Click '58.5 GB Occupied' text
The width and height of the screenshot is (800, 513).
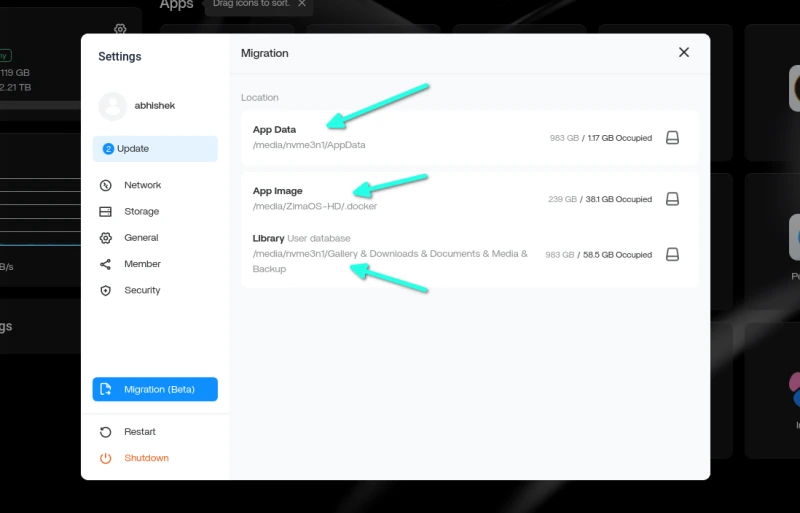(617, 254)
